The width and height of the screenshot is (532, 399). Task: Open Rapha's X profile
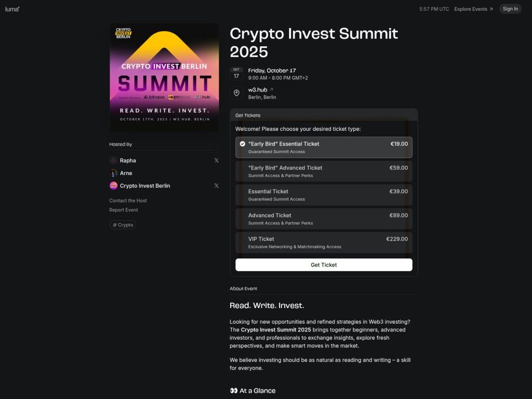coord(217,160)
